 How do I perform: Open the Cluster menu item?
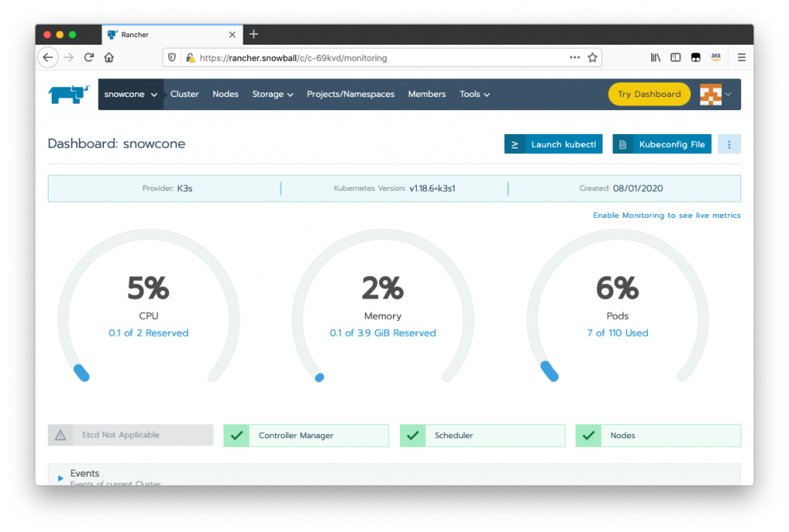pos(184,94)
